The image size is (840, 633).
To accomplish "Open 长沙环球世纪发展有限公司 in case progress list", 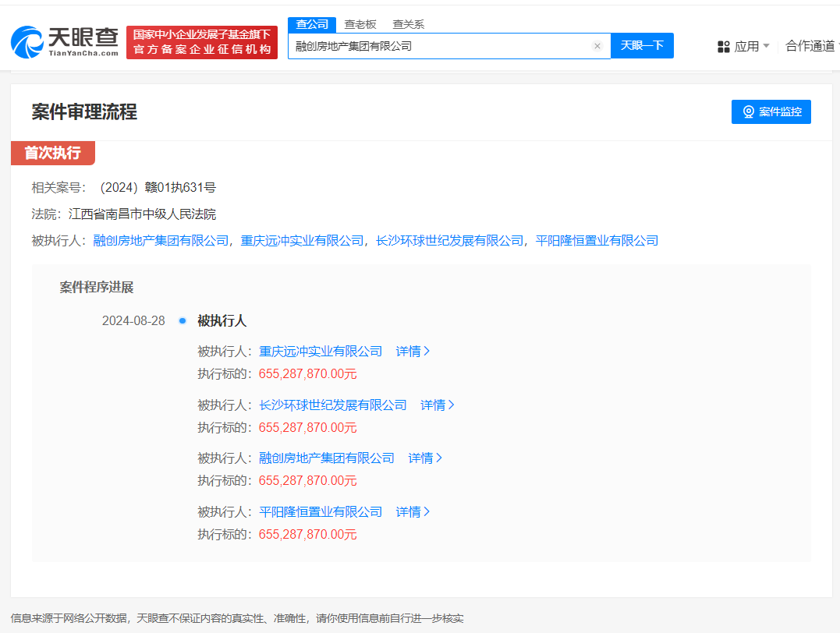I will pyautogui.click(x=333, y=405).
